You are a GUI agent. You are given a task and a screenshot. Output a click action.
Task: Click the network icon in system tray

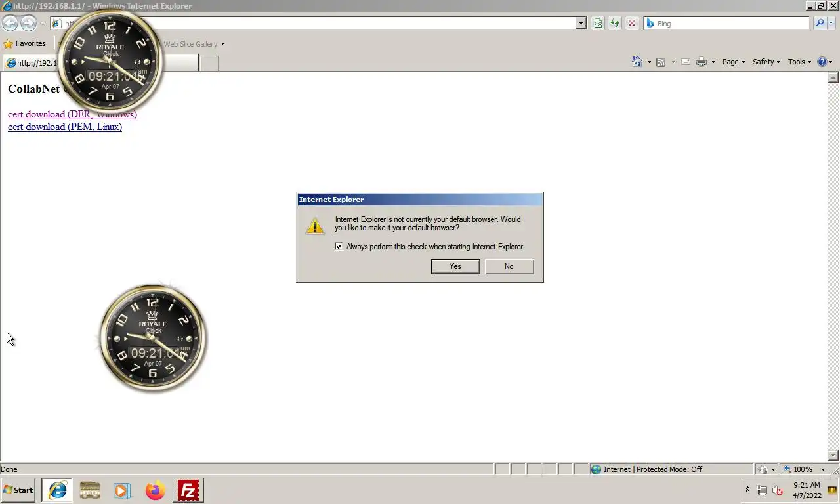point(762,490)
